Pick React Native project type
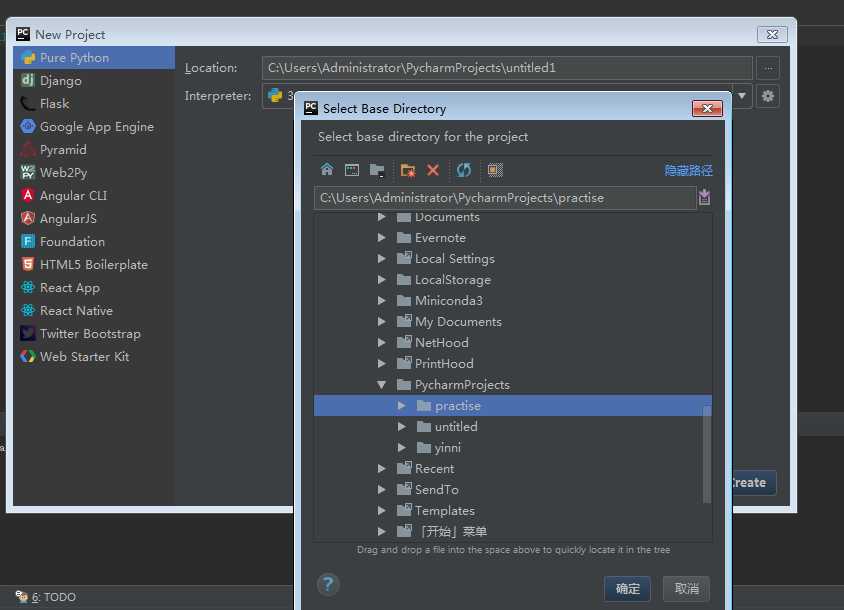Image resolution: width=844 pixels, height=610 pixels. pyautogui.click(x=94, y=311)
